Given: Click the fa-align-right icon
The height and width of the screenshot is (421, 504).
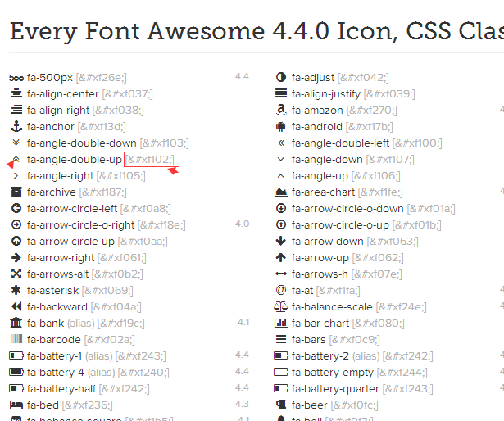Looking at the screenshot, I should tap(16, 111).
